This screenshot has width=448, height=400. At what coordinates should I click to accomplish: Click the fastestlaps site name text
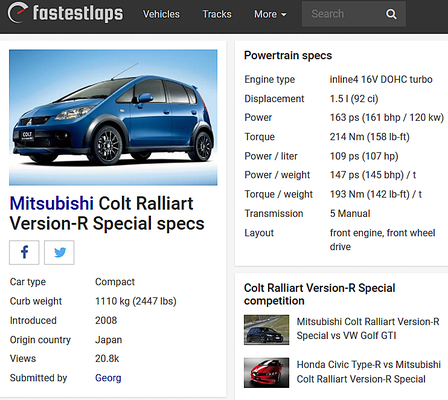(78, 13)
